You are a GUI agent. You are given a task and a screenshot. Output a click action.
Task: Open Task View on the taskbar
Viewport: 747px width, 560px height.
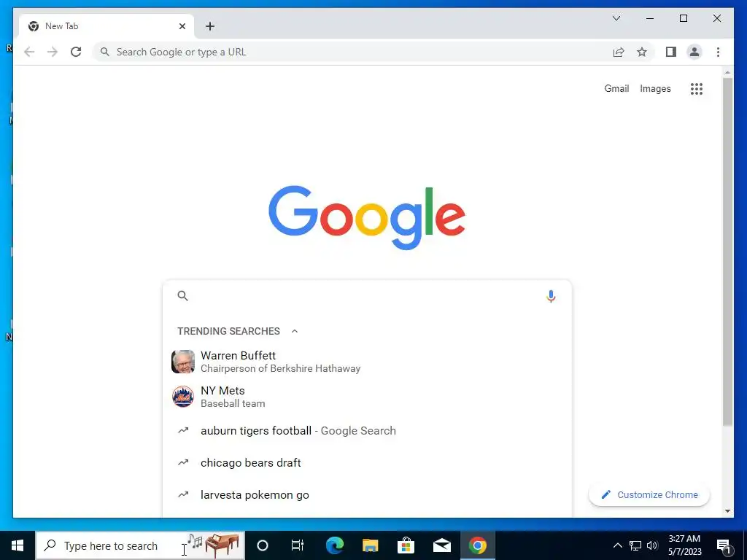tap(298, 545)
